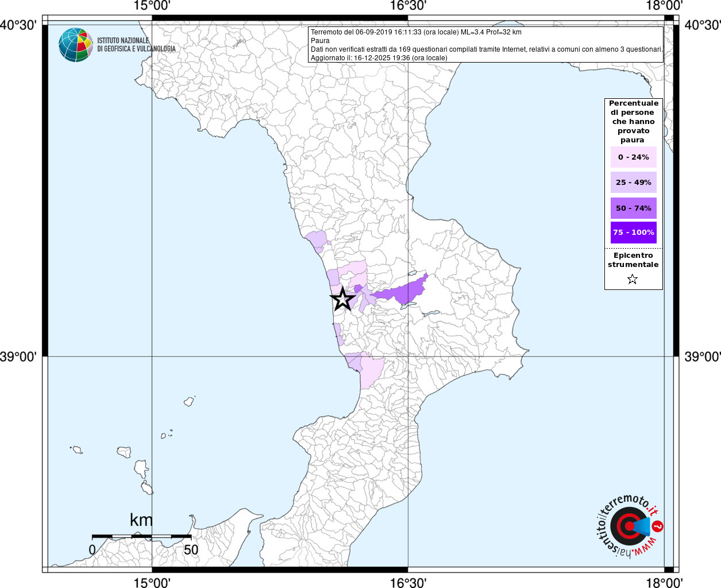Select the 25 - 49% legend swatch

(x=634, y=182)
